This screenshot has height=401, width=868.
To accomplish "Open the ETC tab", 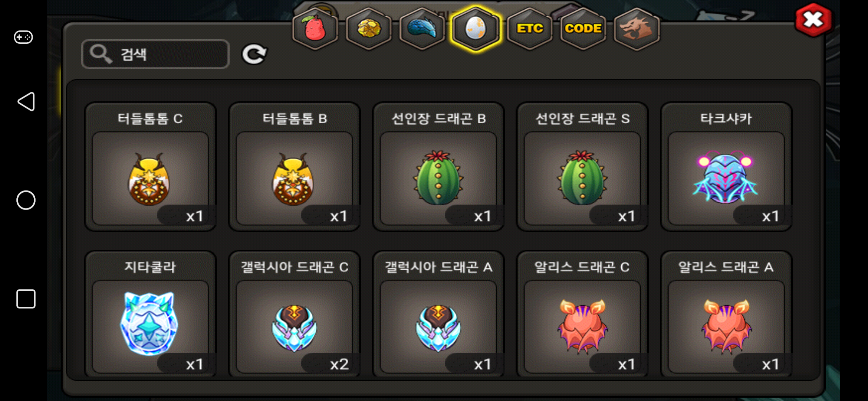I will pyautogui.click(x=529, y=29).
